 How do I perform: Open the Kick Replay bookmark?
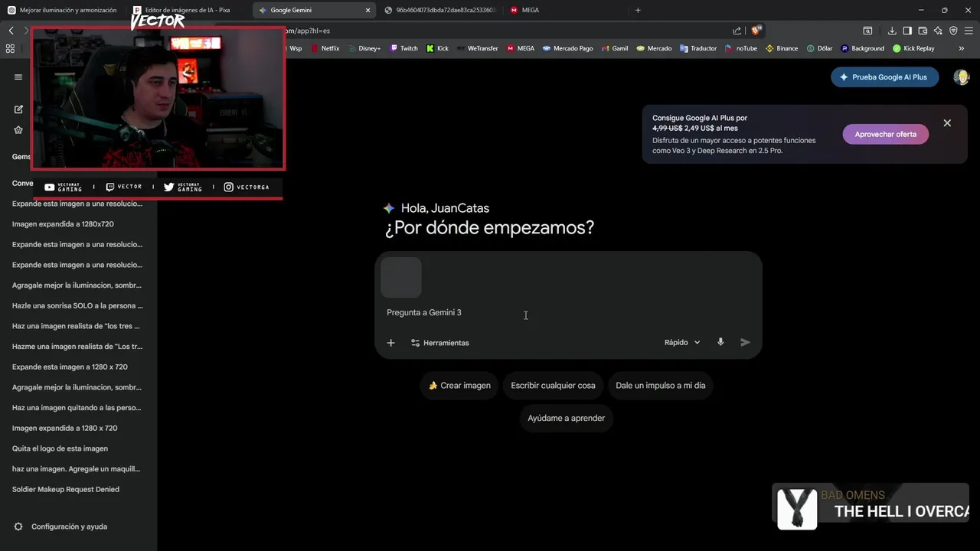[x=913, y=48]
